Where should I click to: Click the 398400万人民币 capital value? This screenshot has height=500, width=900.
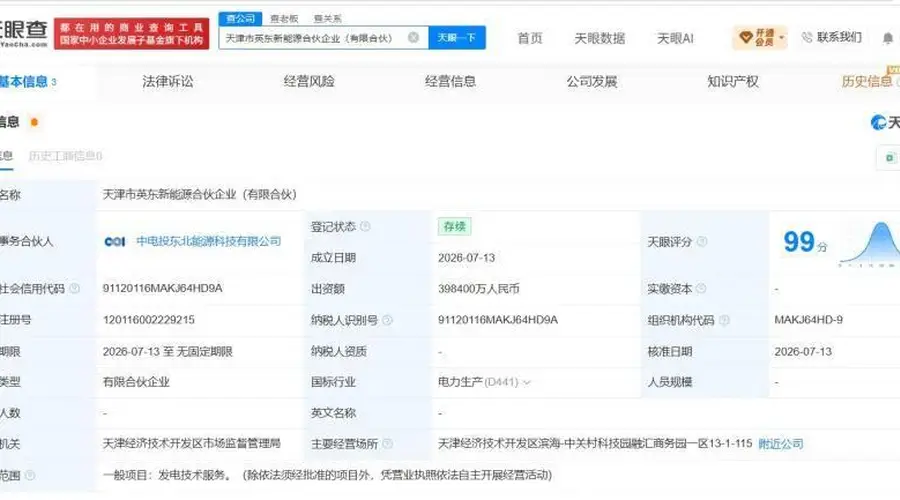[478, 289]
